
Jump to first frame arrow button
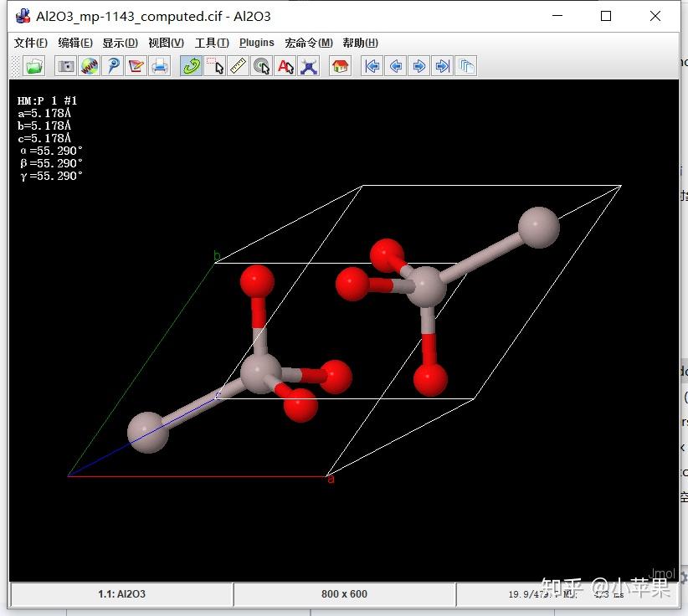click(372, 66)
